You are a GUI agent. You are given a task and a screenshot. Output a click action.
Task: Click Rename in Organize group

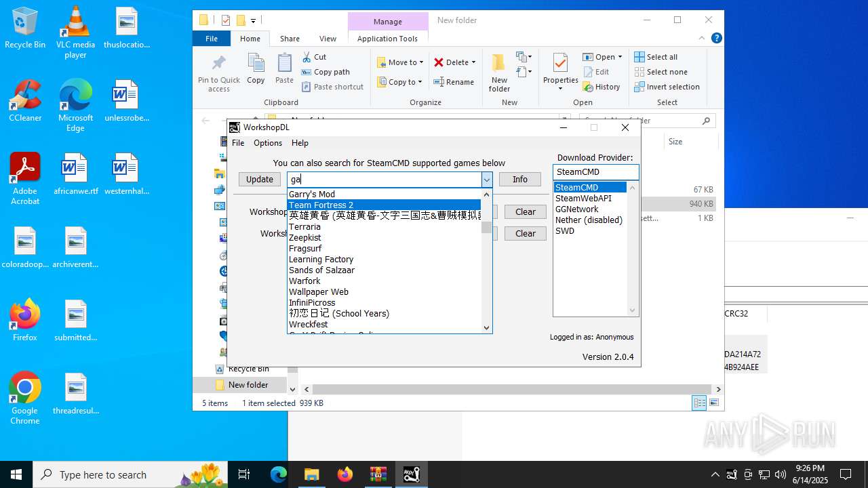pos(454,82)
